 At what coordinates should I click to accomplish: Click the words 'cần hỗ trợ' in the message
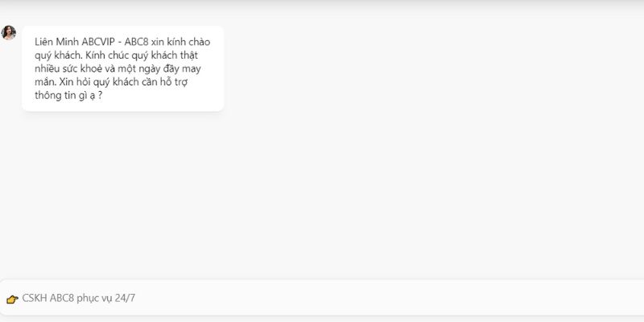[x=169, y=82]
